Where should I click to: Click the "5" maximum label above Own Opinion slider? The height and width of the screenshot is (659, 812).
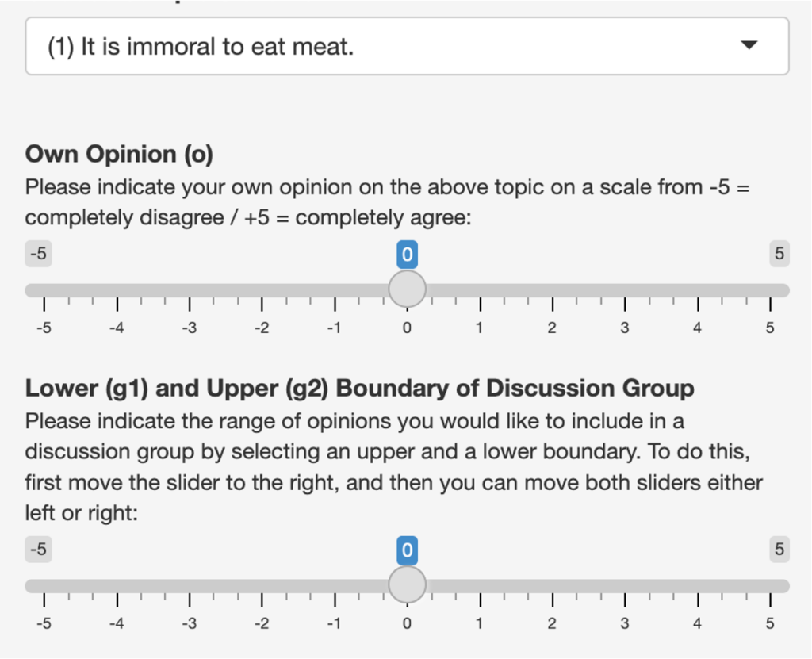(x=779, y=254)
